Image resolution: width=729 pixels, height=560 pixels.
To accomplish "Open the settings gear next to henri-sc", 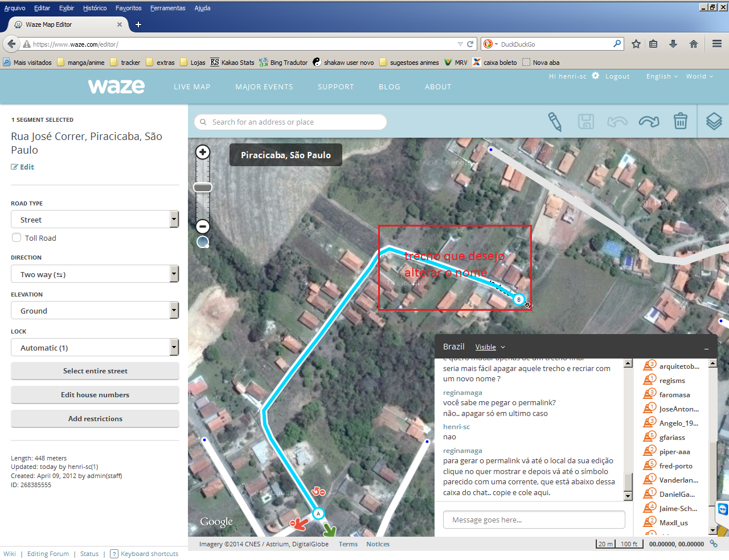I will [x=596, y=76].
